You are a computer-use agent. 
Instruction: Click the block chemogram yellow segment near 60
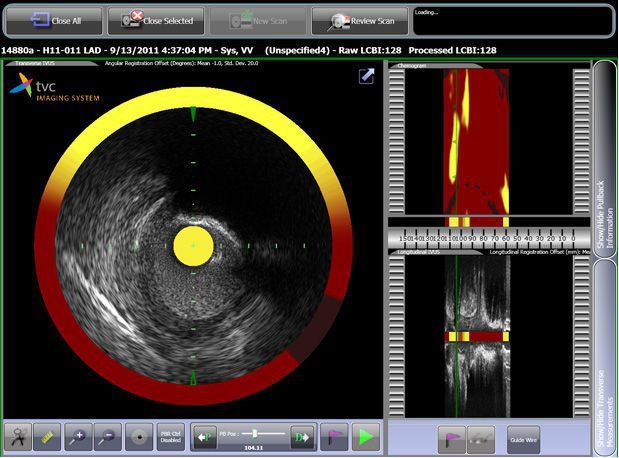click(506, 221)
